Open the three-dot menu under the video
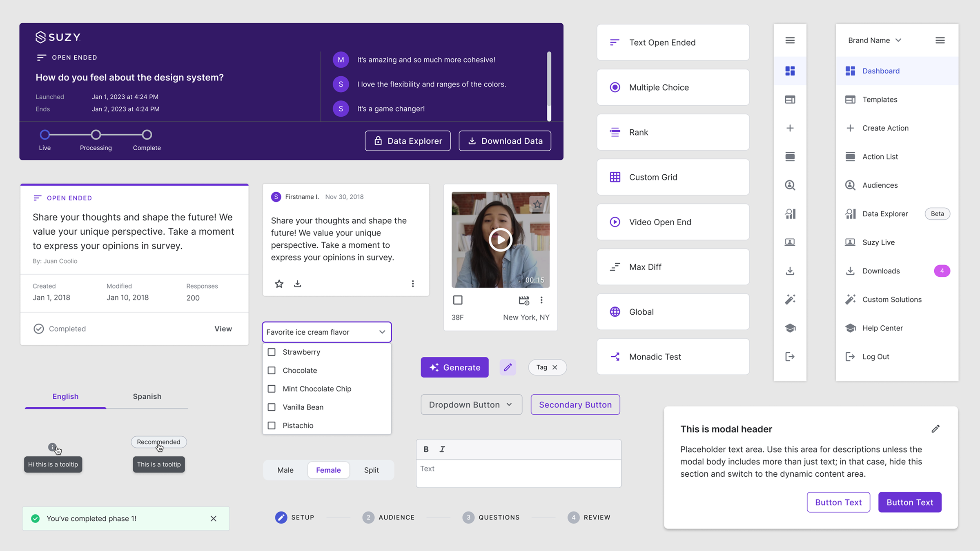The image size is (980, 551). pyautogui.click(x=541, y=300)
